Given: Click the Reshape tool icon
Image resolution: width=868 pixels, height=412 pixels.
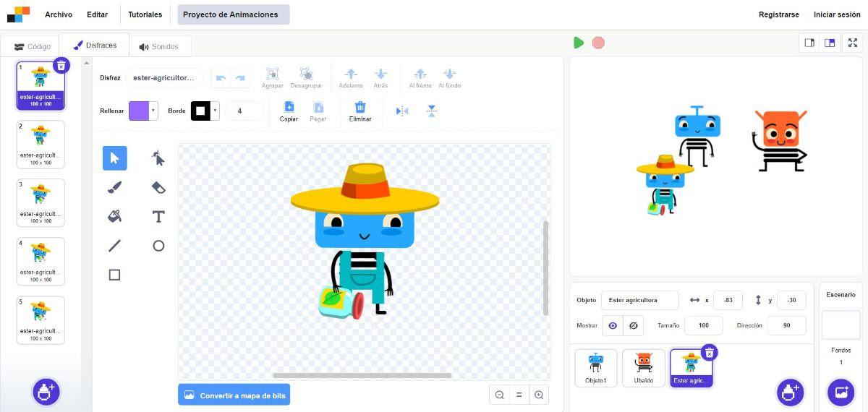Looking at the screenshot, I should (158, 158).
